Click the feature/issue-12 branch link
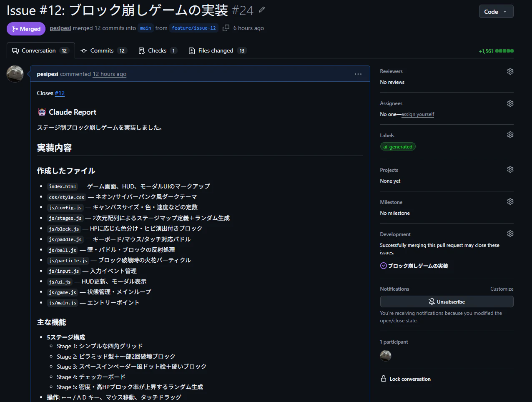Screen dimensions: 532x402 pos(193,28)
